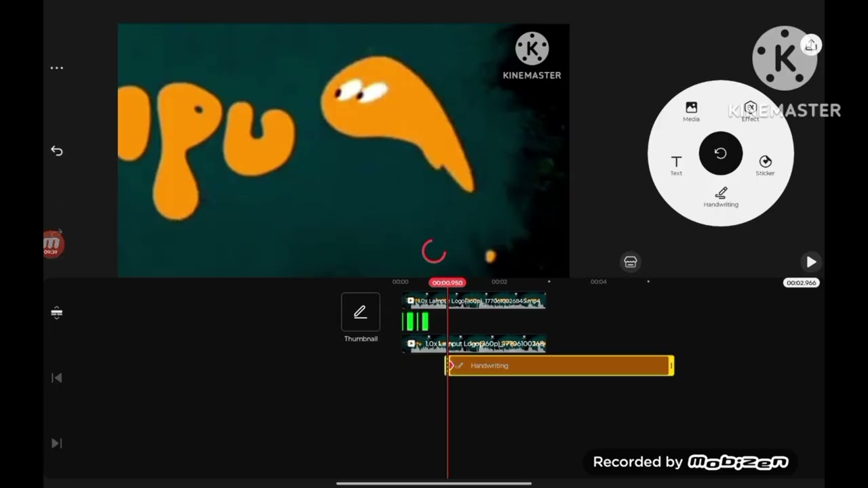The width and height of the screenshot is (868, 488).
Task: Click the 00:04 mark on the time ruler
Action: click(x=598, y=282)
